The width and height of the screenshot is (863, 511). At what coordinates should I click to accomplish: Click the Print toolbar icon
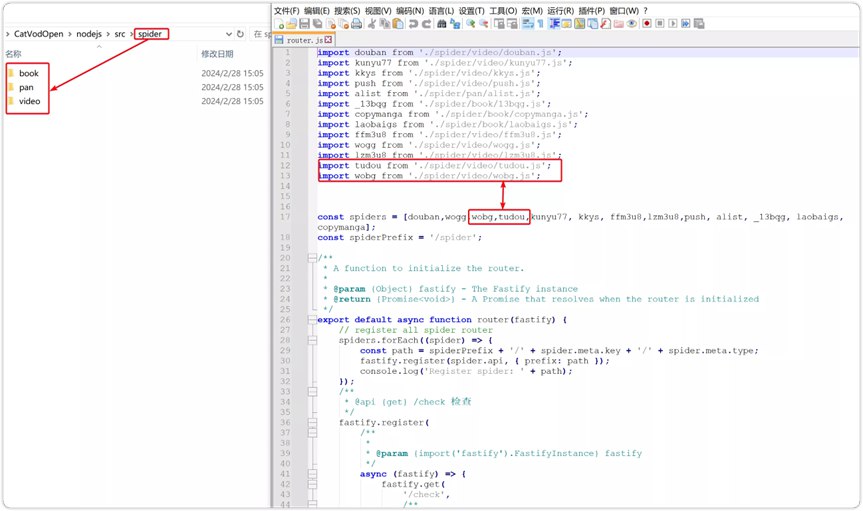[x=356, y=24]
